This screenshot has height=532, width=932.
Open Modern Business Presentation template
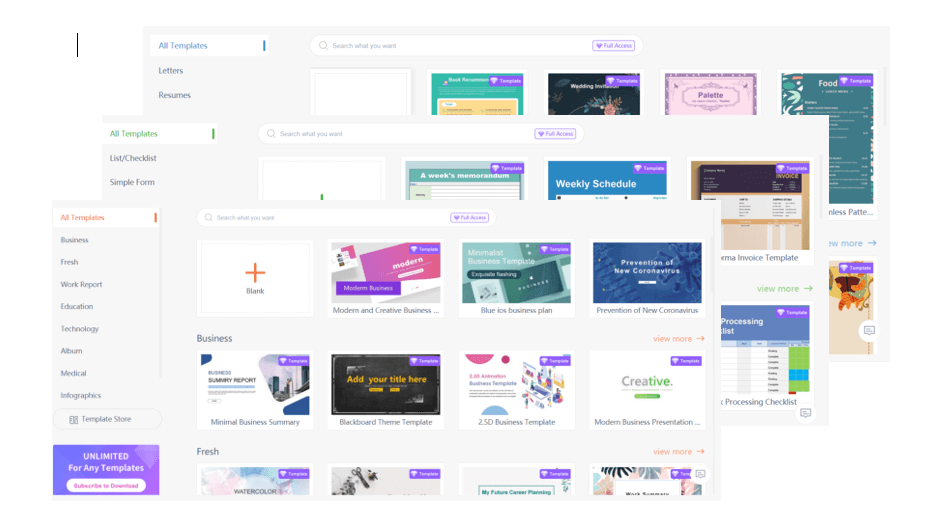(x=647, y=391)
